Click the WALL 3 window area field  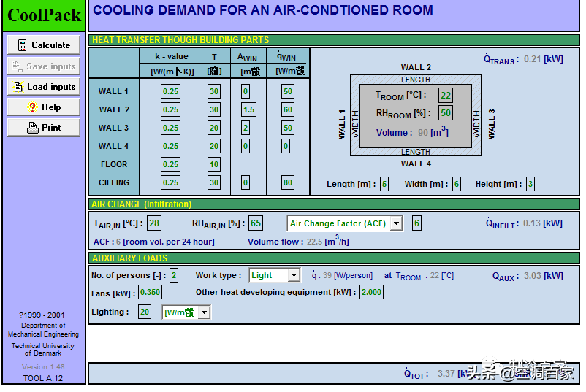[246, 128]
